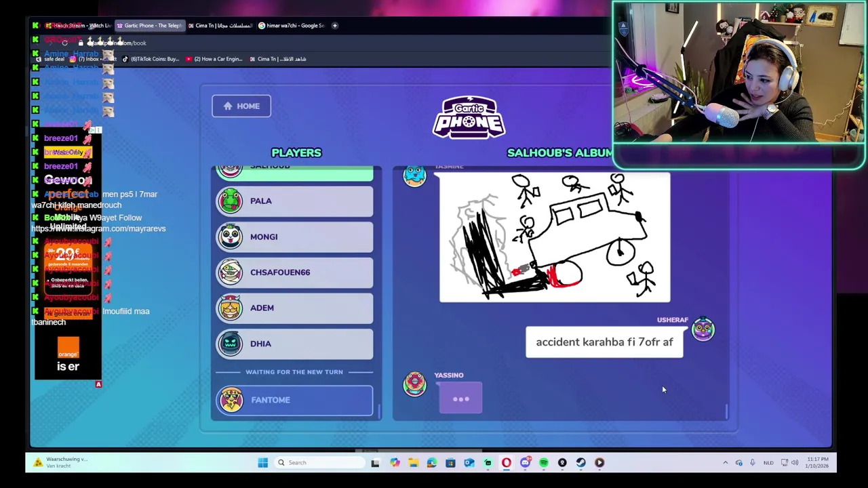Image resolution: width=868 pixels, height=488 pixels.
Task: Click CHSAFOUEN66's avatar icon
Action: tap(230, 272)
